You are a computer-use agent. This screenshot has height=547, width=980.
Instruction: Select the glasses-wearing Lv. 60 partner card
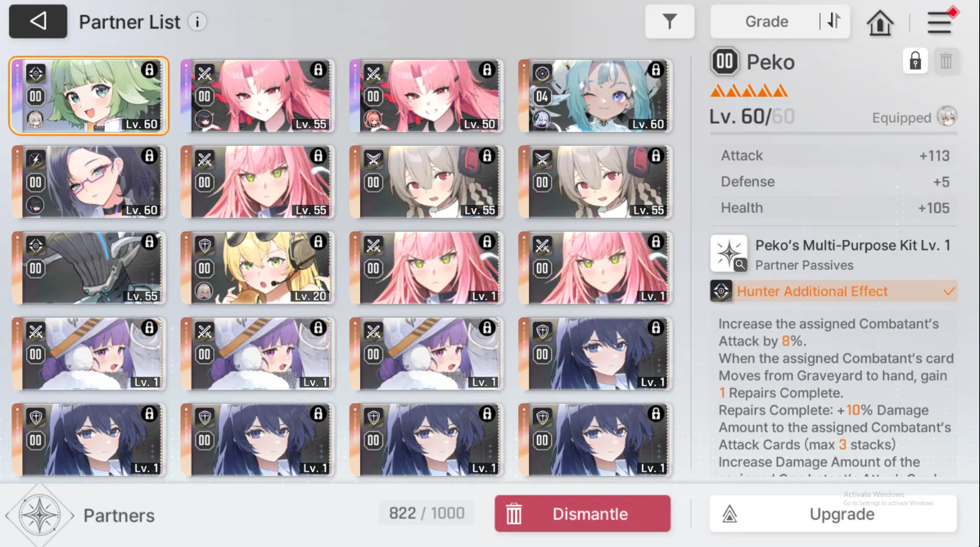click(88, 182)
